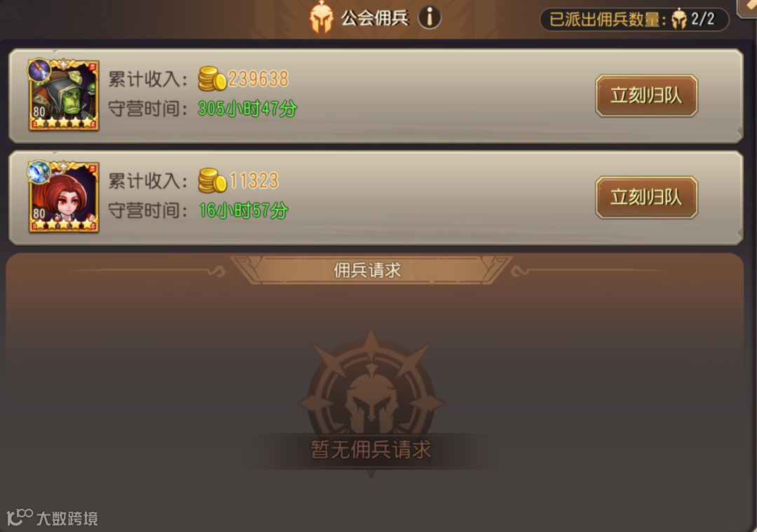The height and width of the screenshot is (532, 757).
Task: Click the 大数跨境 watermark logo
Action: point(52,517)
